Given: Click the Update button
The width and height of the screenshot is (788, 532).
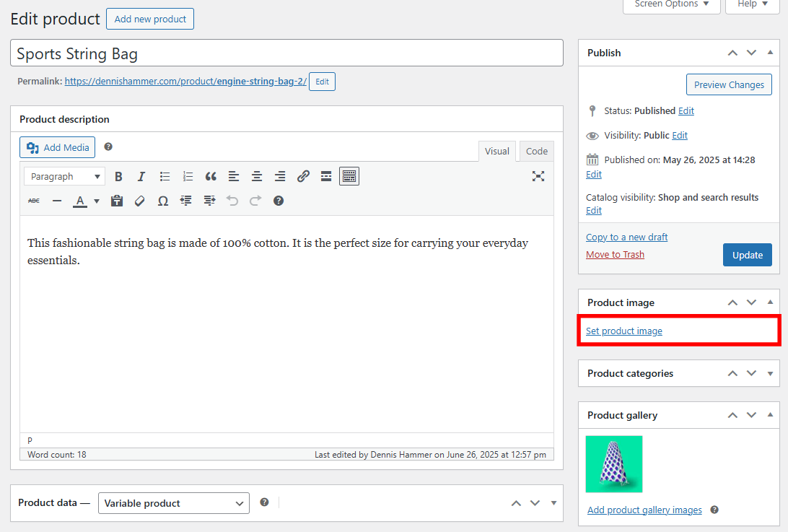Looking at the screenshot, I should coord(747,254).
